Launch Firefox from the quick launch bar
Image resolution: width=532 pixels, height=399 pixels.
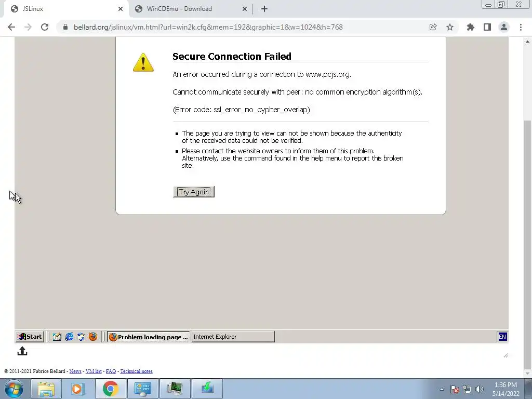[x=92, y=337]
